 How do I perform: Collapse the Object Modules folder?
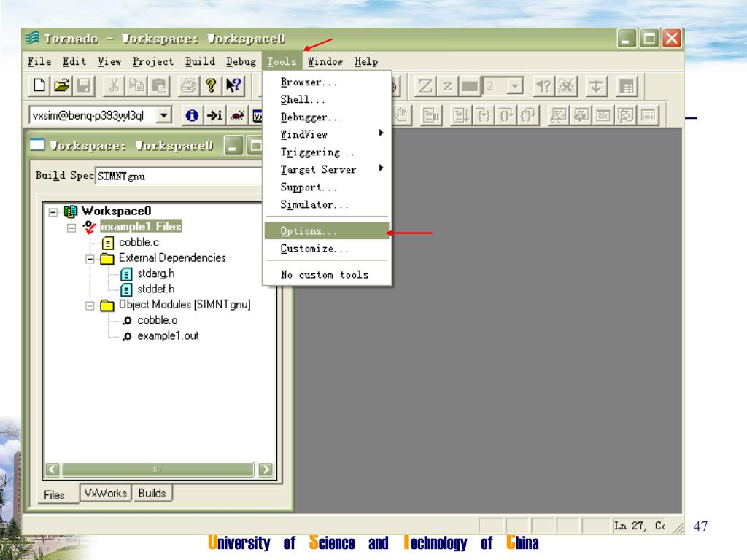(x=90, y=306)
